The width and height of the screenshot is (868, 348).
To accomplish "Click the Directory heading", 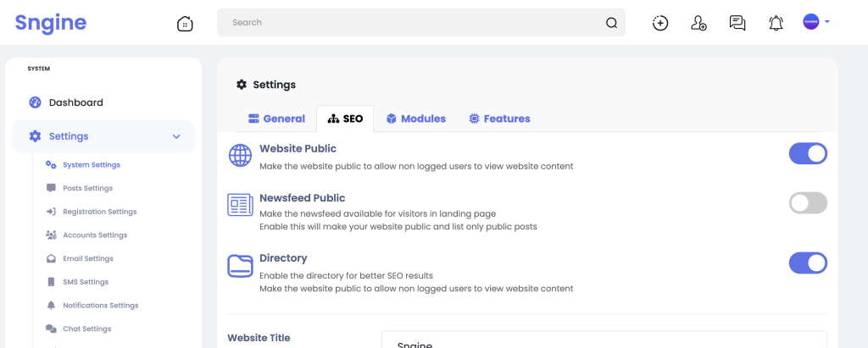I will [283, 258].
